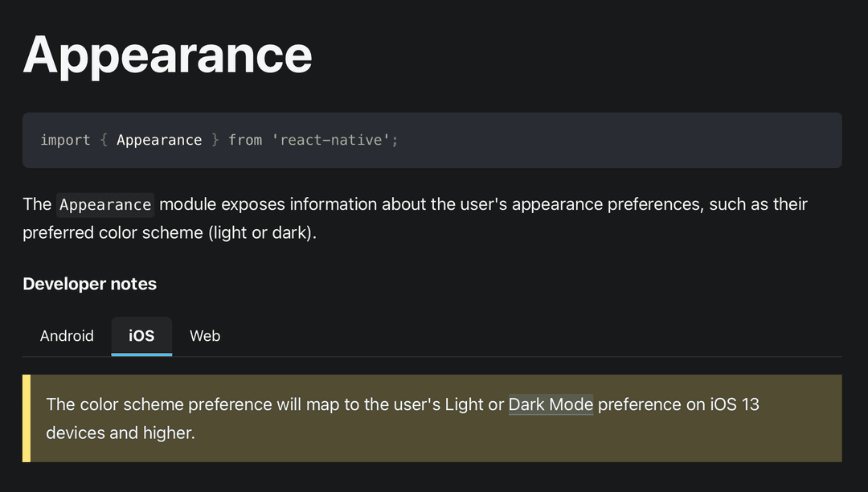Click 'devices and higher' in the note
The image size is (868, 492).
pyautogui.click(x=120, y=433)
